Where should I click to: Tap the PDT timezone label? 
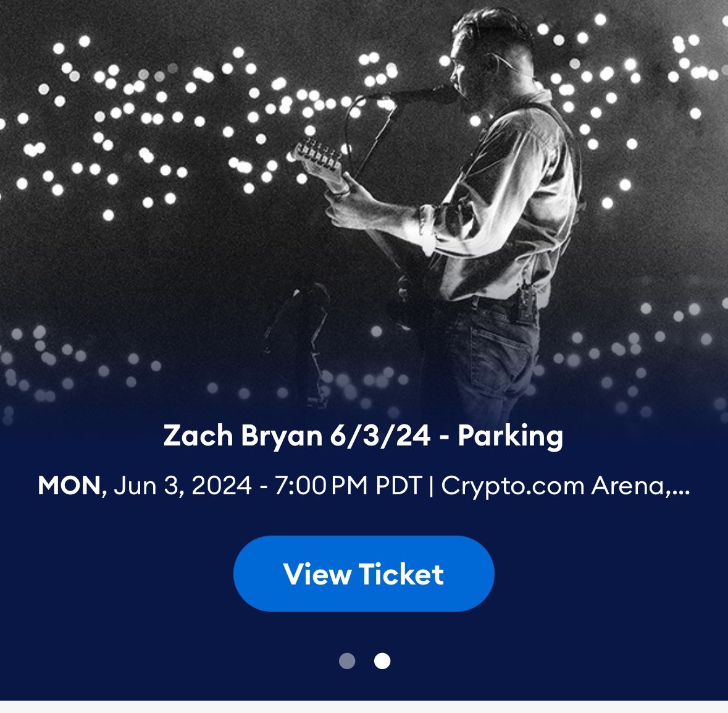point(404,486)
